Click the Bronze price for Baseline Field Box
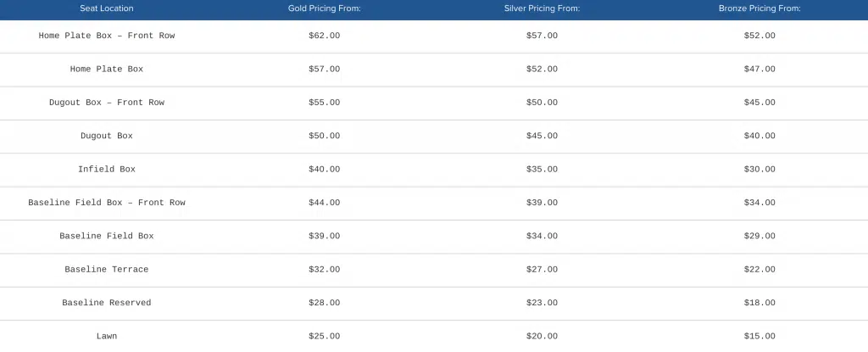This screenshot has width=868, height=352. [759, 236]
